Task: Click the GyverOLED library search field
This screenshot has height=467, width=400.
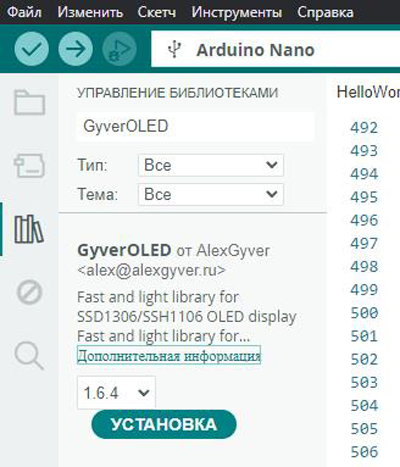Action: (195, 127)
